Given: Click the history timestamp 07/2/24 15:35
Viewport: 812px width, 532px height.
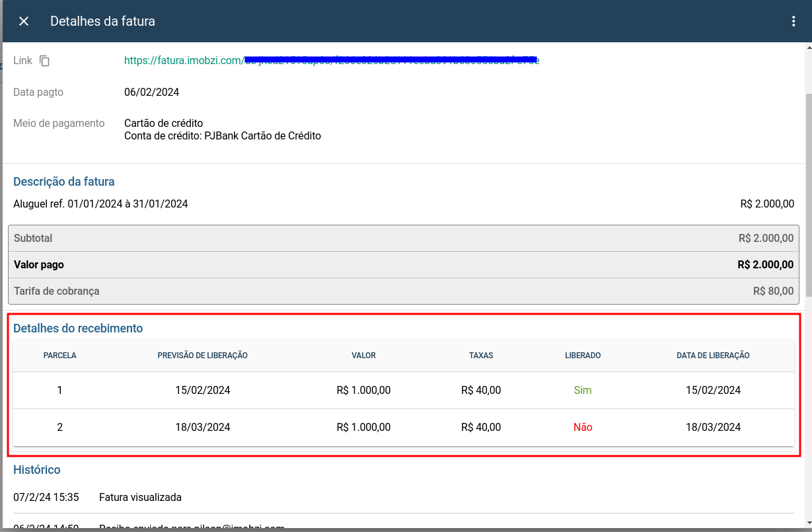Looking at the screenshot, I should (46, 497).
